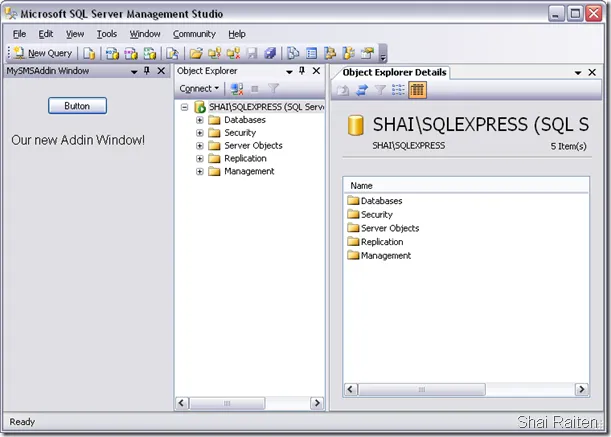Select Replication in the Details list
The image size is (611, 437).
(x=382, y=242)
